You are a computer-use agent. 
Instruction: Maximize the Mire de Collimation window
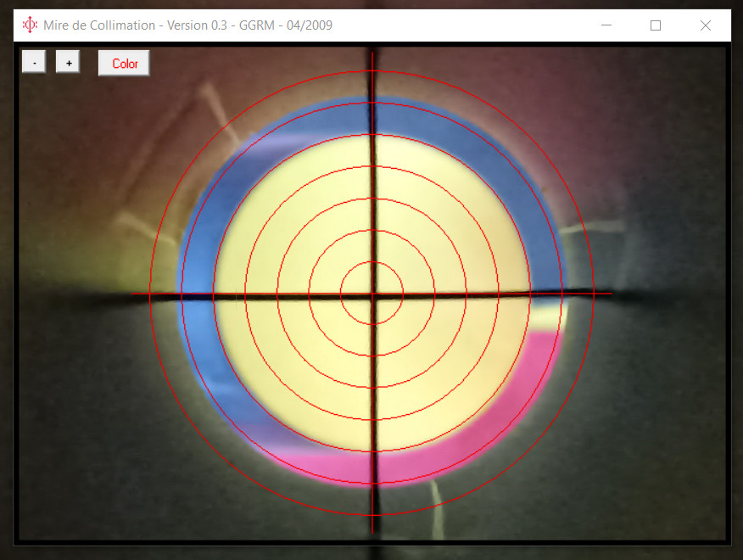coord(656,25)
